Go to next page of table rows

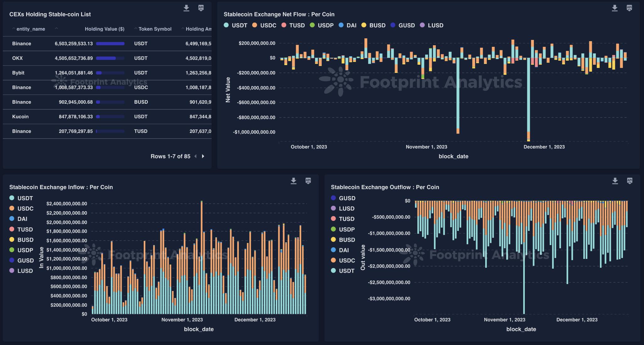203,156
